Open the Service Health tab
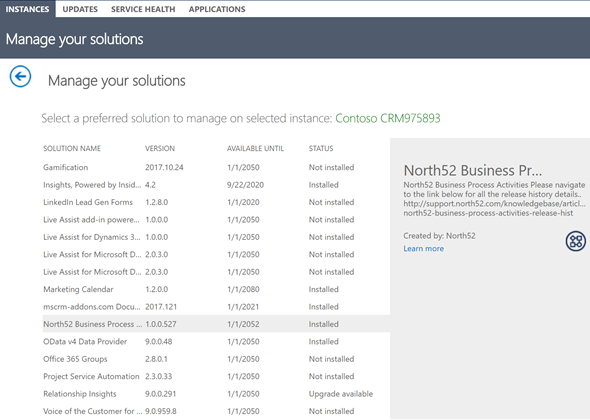 143,9
